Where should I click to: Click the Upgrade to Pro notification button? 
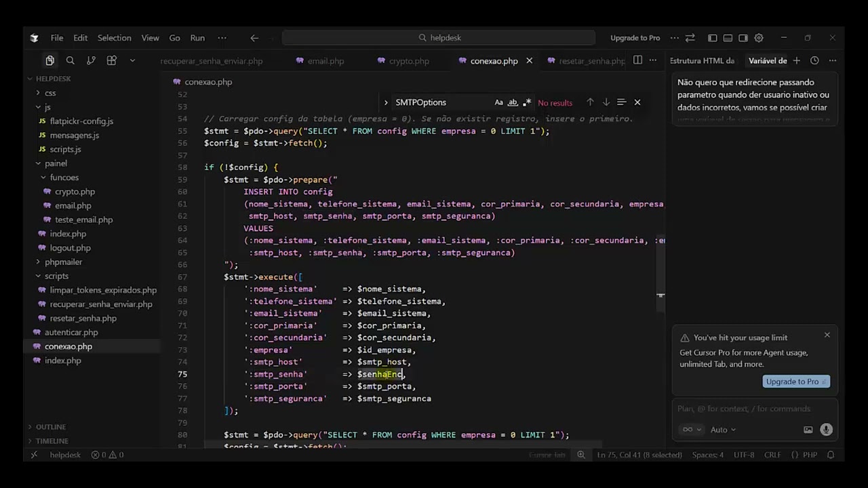click(x=796, y=382)
